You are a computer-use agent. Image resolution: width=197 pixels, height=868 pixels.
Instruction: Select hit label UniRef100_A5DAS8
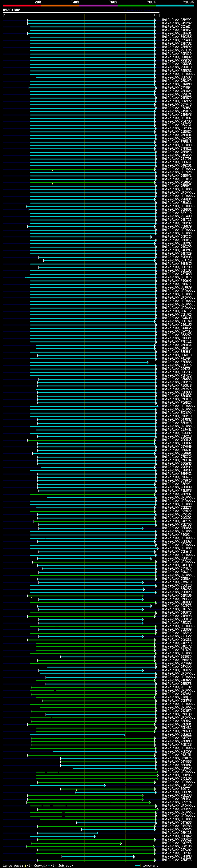click(x=177, y=528)
